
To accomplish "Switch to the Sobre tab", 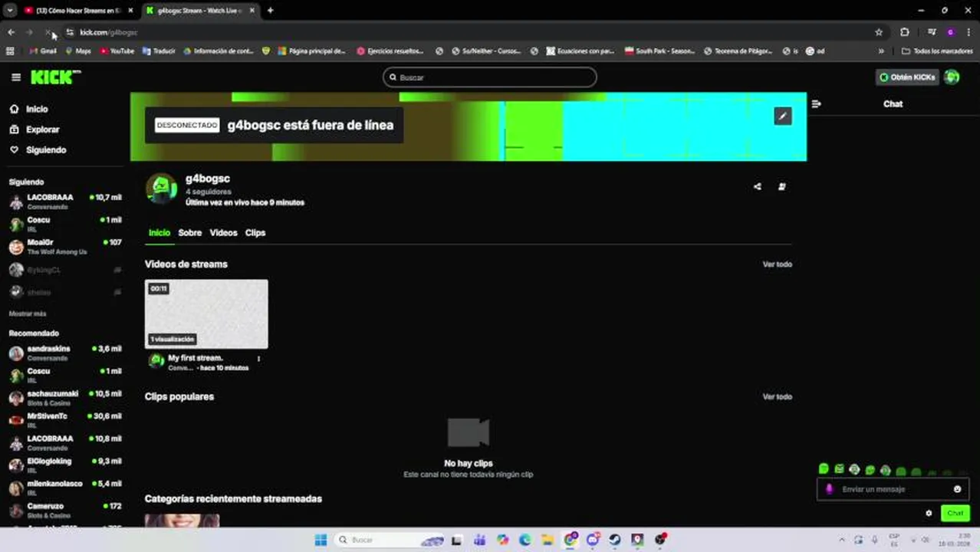I will point(190,232).
